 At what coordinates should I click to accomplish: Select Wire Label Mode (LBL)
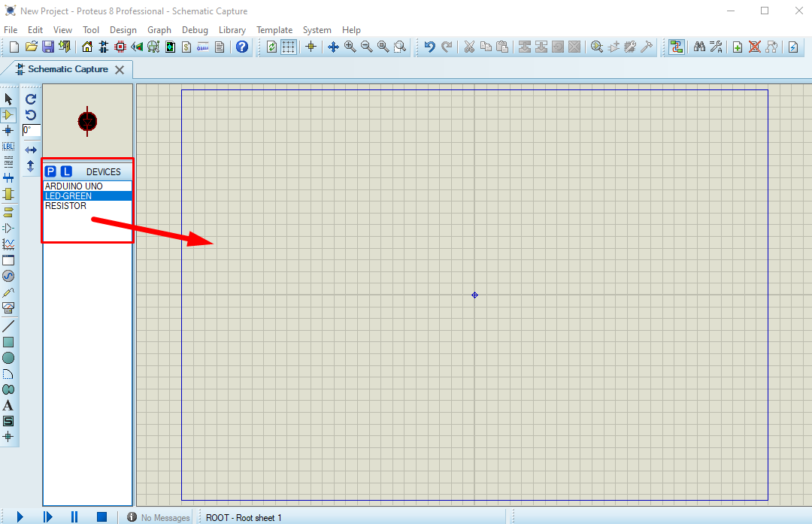click(x=8, y=147)
